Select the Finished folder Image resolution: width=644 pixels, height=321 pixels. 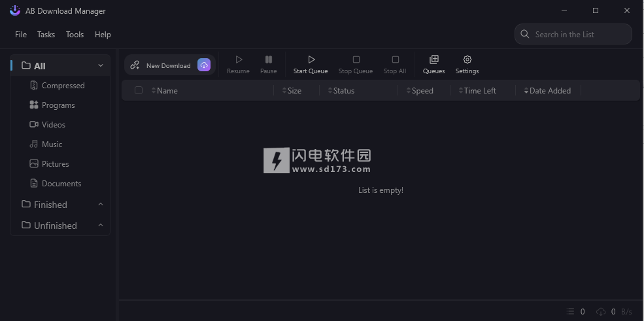tap(60, 205)
